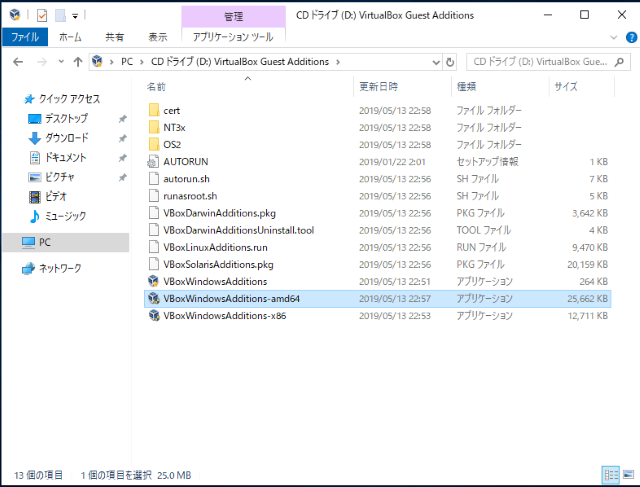The height and width of the screenshot is (487, 640).
Task: Select the 管理 contextual tab header
Action: (x=233, y=16)
